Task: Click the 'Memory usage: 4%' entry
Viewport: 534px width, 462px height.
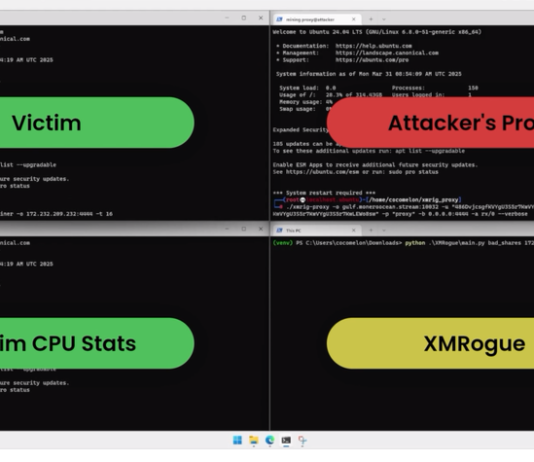Action: tap(306, 102)
